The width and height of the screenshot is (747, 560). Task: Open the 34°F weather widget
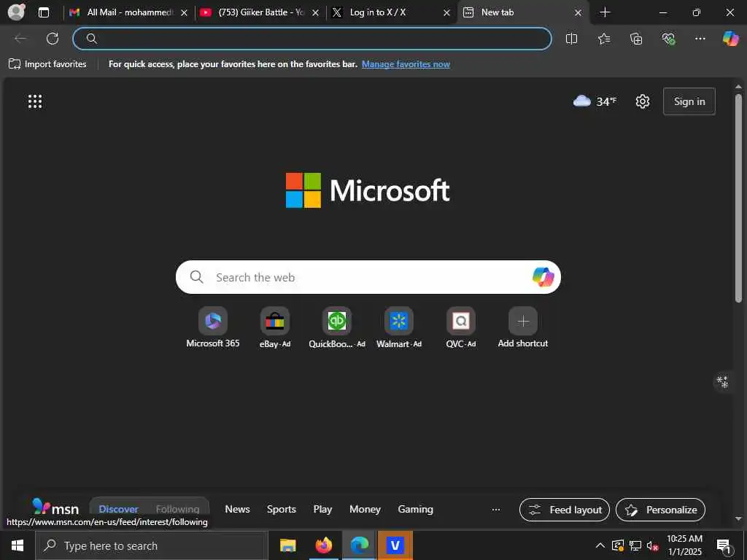[x=595, y=101]
